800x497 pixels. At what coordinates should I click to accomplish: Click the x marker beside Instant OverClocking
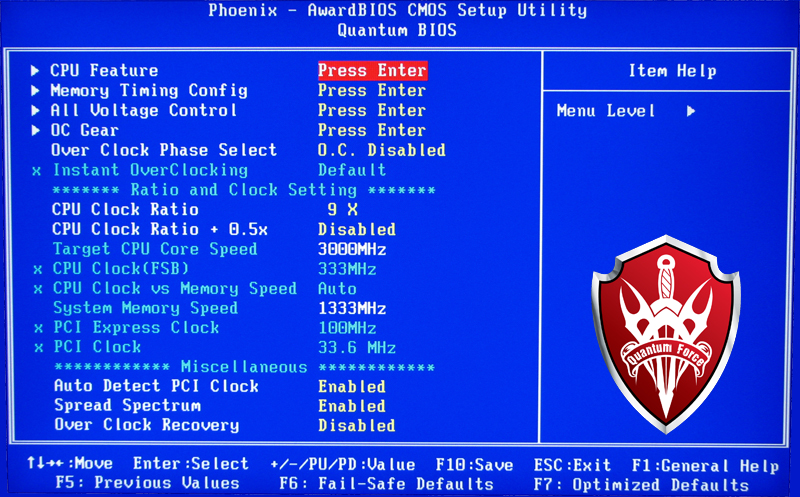pos(36,171)
